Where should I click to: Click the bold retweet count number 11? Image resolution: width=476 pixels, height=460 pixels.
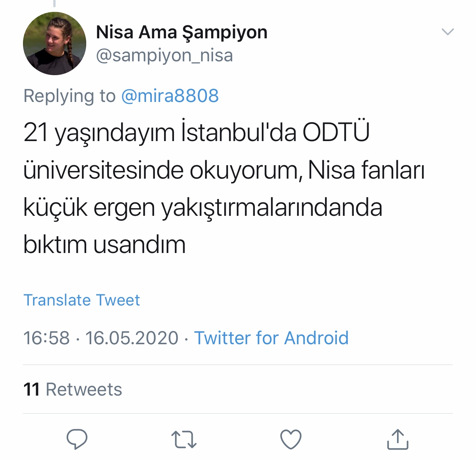32,389
